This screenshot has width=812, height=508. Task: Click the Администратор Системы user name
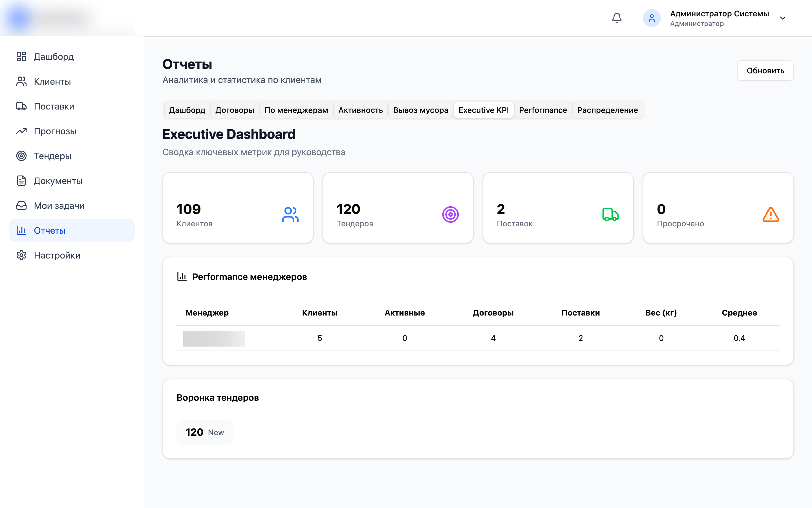click(x=720, y=14)
